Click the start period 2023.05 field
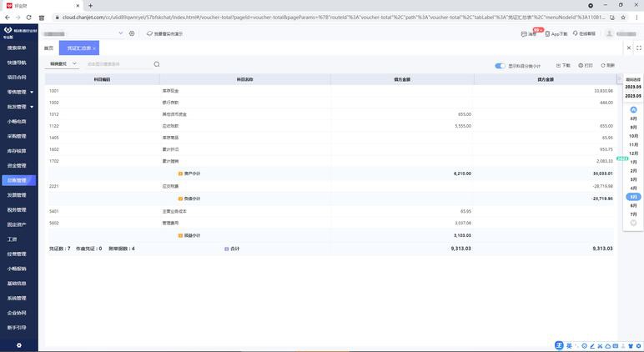Screen dimensions: 644x352 (x=633, y=87)
